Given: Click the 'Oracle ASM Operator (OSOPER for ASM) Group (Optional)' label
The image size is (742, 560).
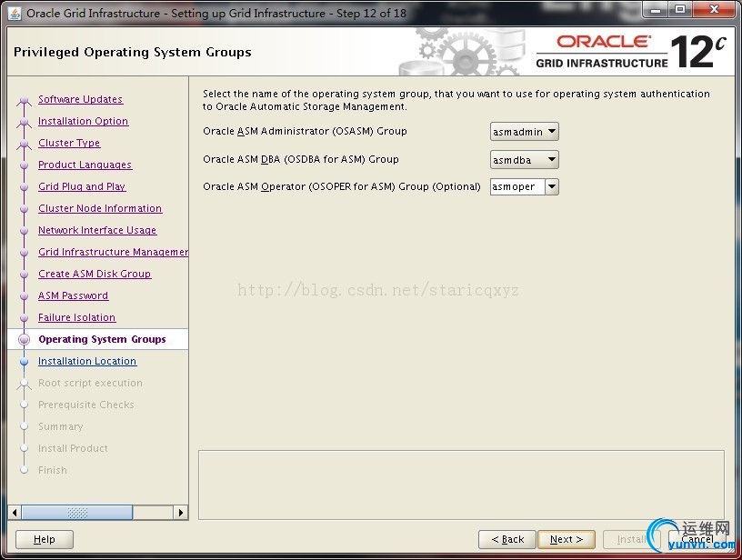Looking at the screenshot, I should pyautogui.click(x=342, y=187).
